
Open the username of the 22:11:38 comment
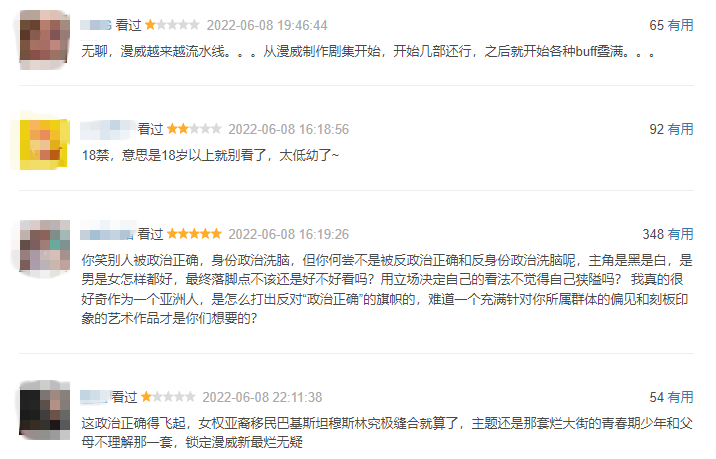95,397
